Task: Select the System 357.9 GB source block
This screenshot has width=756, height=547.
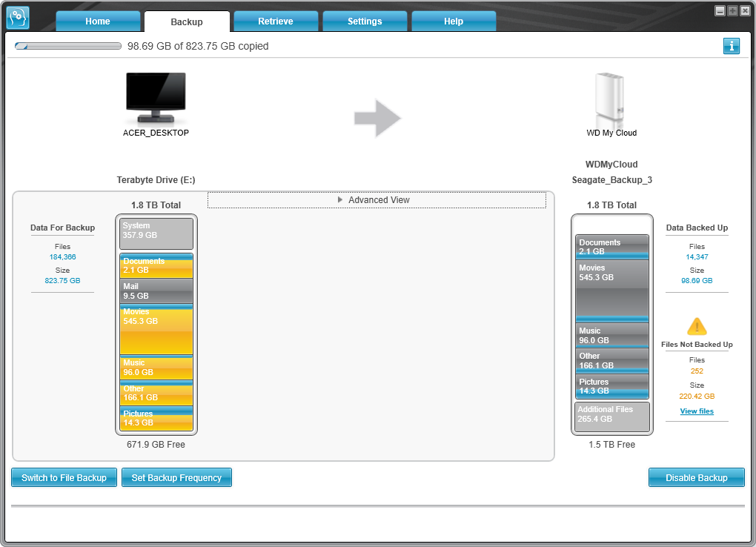Action: 156,233
